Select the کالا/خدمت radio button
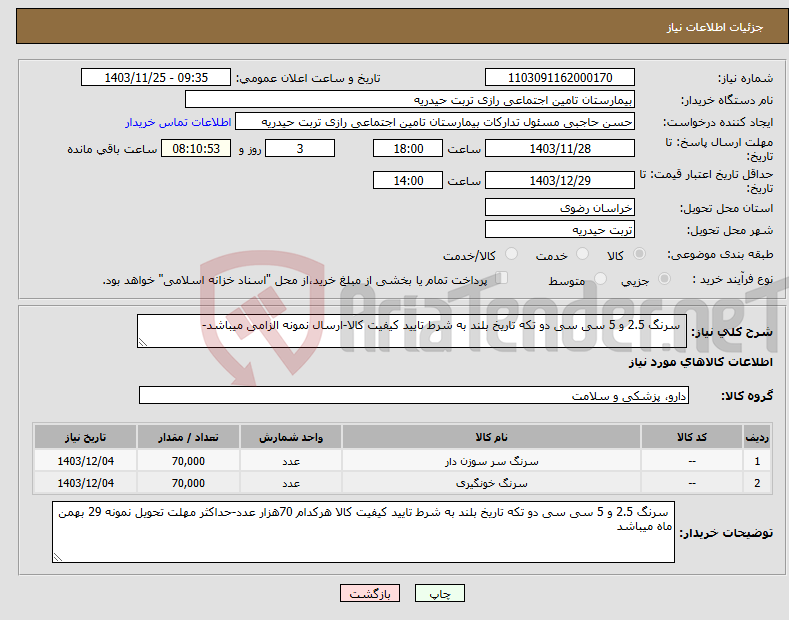789x620 pixels. coord(511,254)
